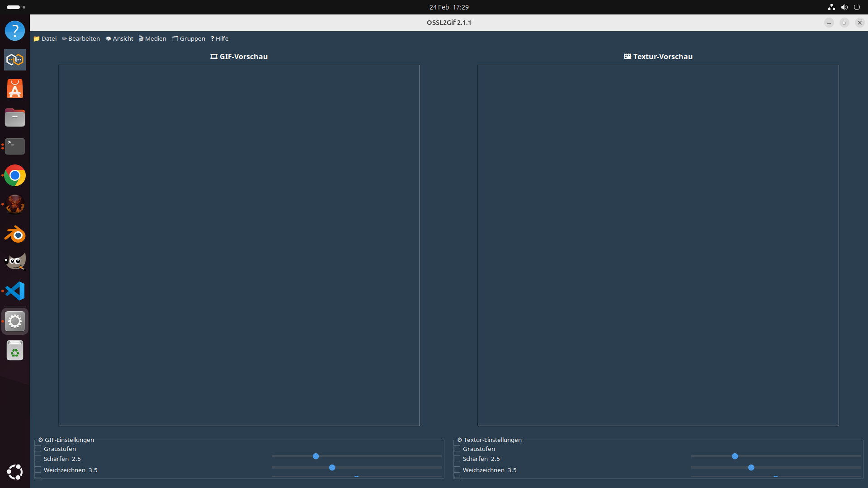Enable Weichzeichnen checkbox in Textur-Einstellungen
868x488 pixels.
457,470
